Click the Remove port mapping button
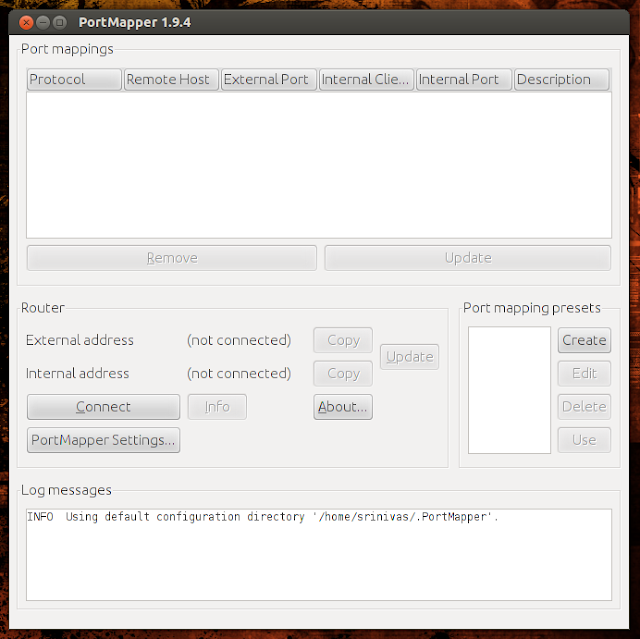 172,258
